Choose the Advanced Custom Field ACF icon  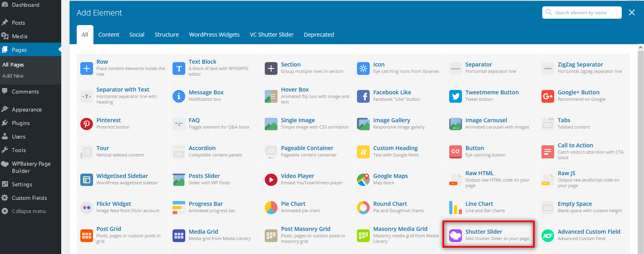coord(548,236)
